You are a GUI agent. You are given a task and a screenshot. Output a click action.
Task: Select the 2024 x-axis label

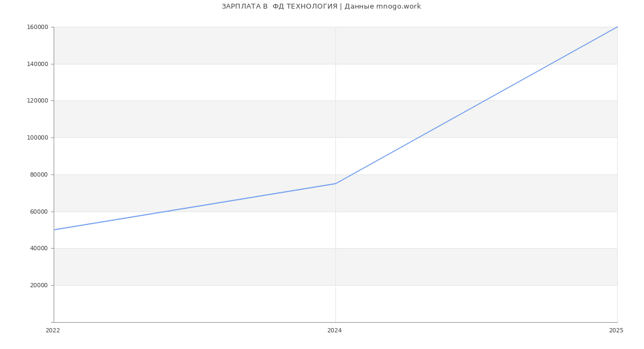334,331
